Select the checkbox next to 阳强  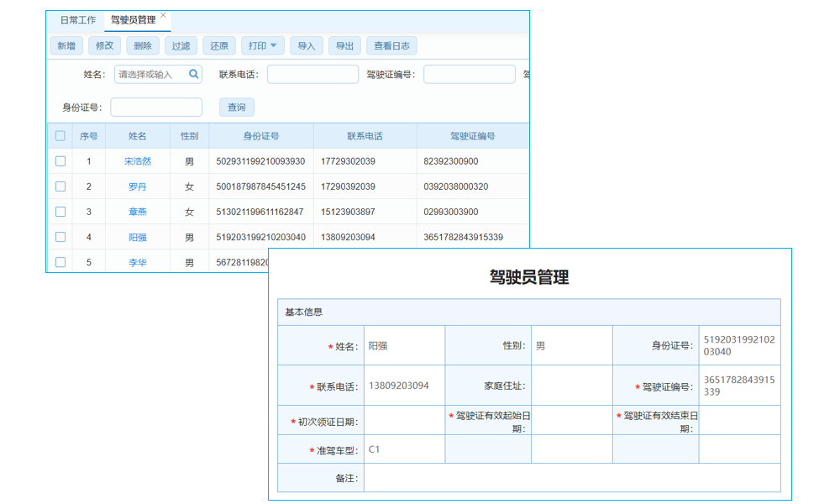60,237
